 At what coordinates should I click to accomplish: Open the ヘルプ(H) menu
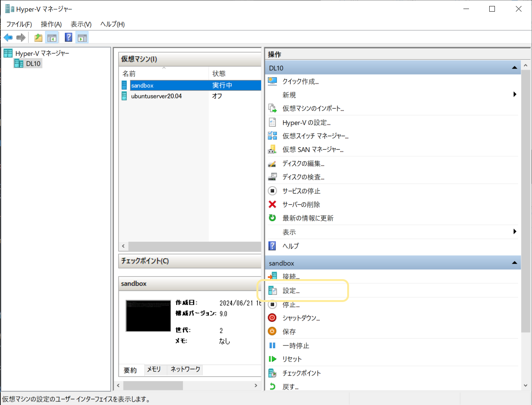coord(112,24)
